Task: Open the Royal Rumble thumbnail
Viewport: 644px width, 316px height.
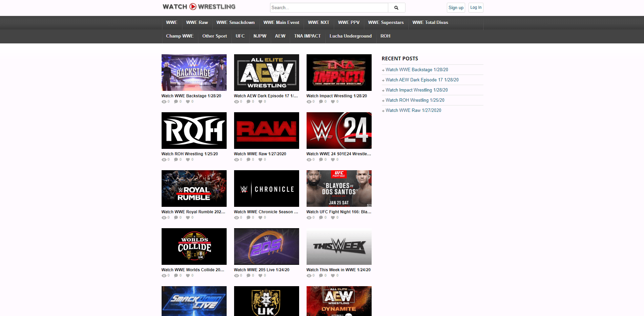Action: (194, 189)
